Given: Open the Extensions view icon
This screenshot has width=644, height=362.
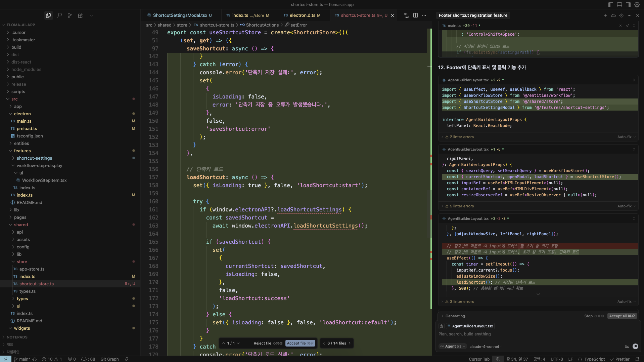Looking at the screenshot, I should [x=81, y=15].
